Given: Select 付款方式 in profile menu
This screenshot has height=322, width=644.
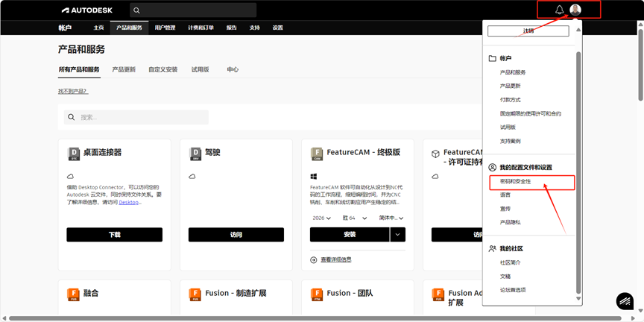Looking at the screenshot, I should tap(511, 100).
